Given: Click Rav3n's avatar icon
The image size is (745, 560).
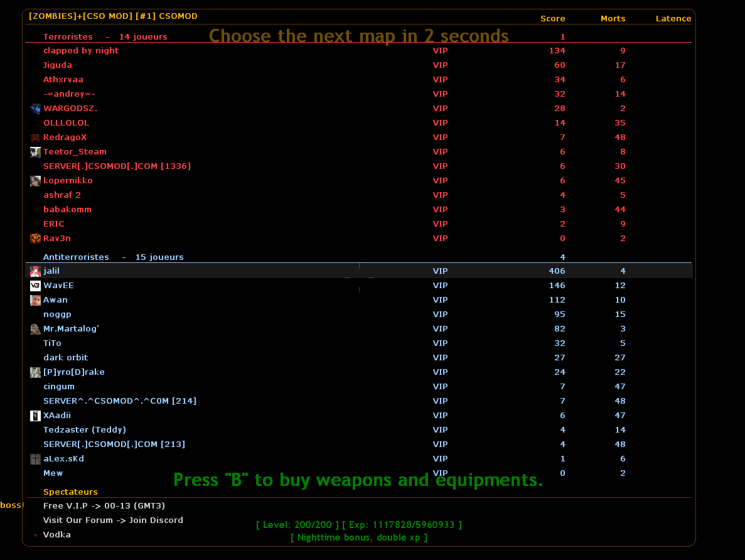Looking at the screenshot, I should tap(35, 239).
